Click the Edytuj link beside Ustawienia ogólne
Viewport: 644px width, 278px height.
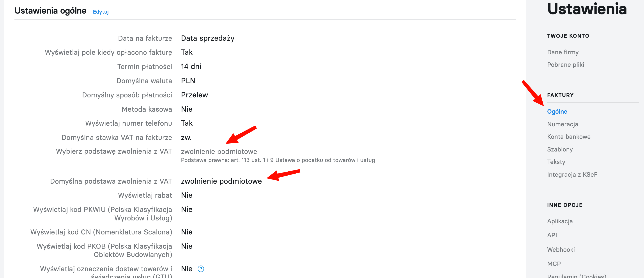coord(101,12)
